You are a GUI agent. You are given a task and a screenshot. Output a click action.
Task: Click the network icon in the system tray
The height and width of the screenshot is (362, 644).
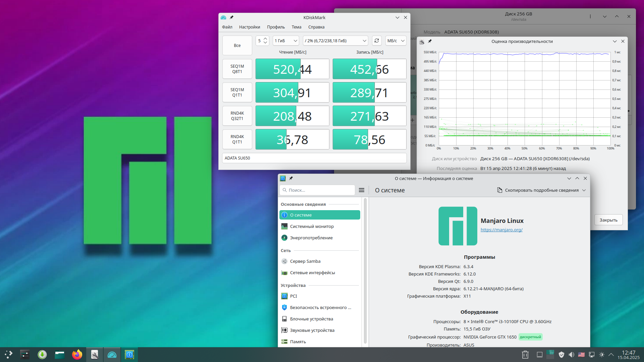592,355
